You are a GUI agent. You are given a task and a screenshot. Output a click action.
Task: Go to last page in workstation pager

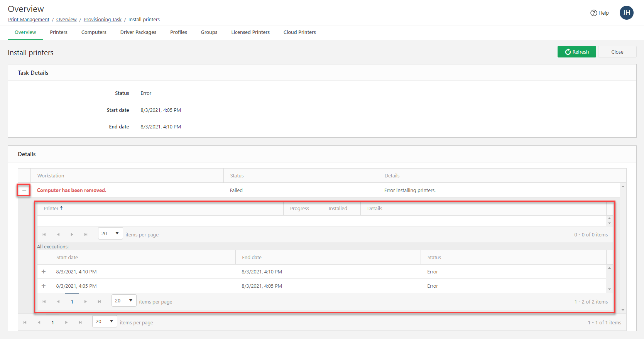pyautogui.click(x=80, y=322)
